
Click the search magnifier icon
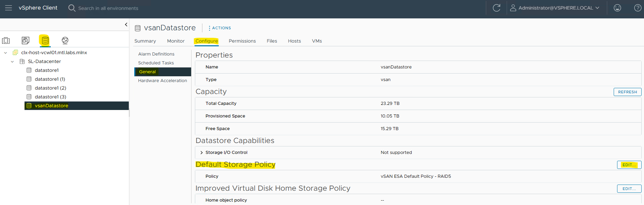point(72,8)
